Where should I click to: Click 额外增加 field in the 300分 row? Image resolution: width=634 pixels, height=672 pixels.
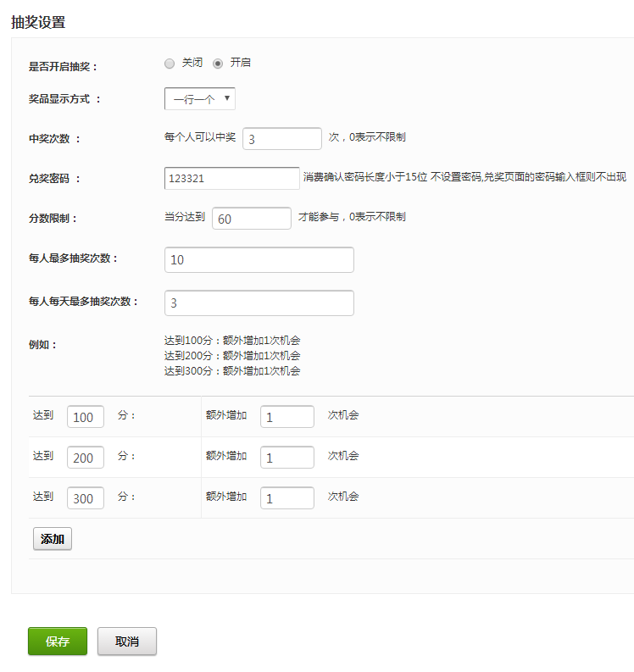click(286, 498)
